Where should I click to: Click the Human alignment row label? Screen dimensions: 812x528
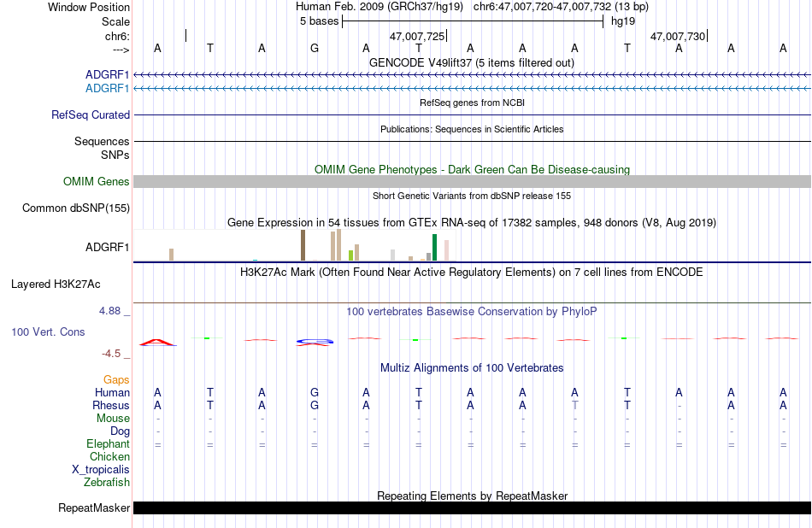pyautogui.click(x=112, y=392)
